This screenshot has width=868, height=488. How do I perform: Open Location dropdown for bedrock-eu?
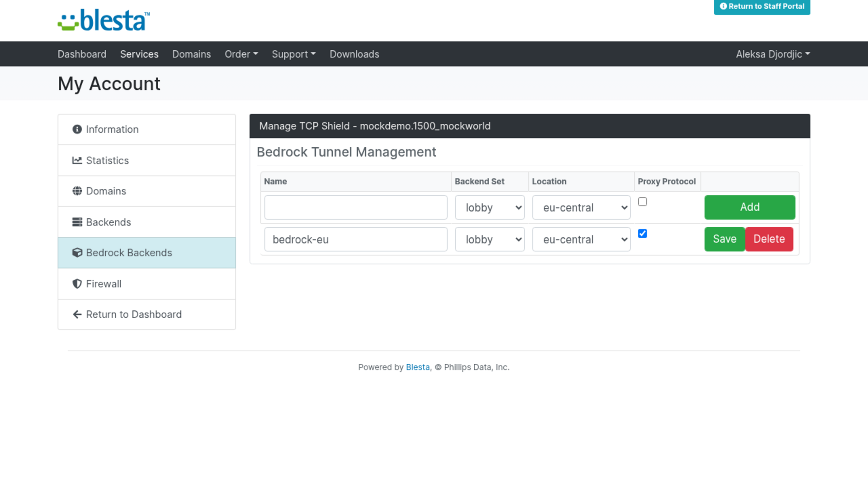581,239
